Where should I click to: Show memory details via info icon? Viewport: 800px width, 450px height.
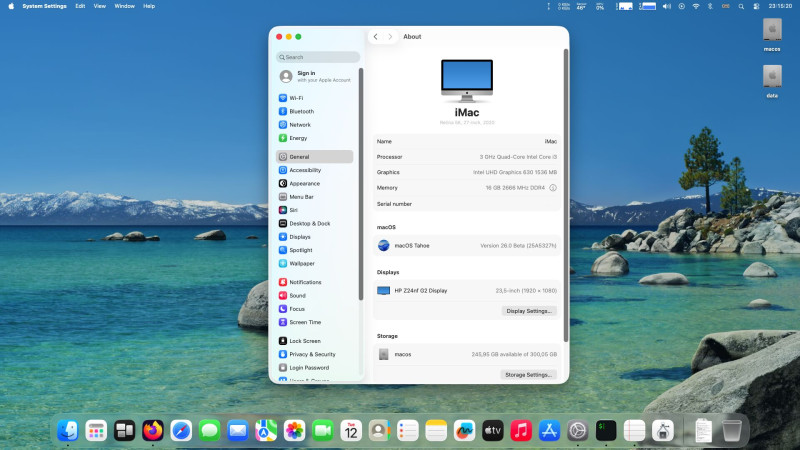point(553,188)
